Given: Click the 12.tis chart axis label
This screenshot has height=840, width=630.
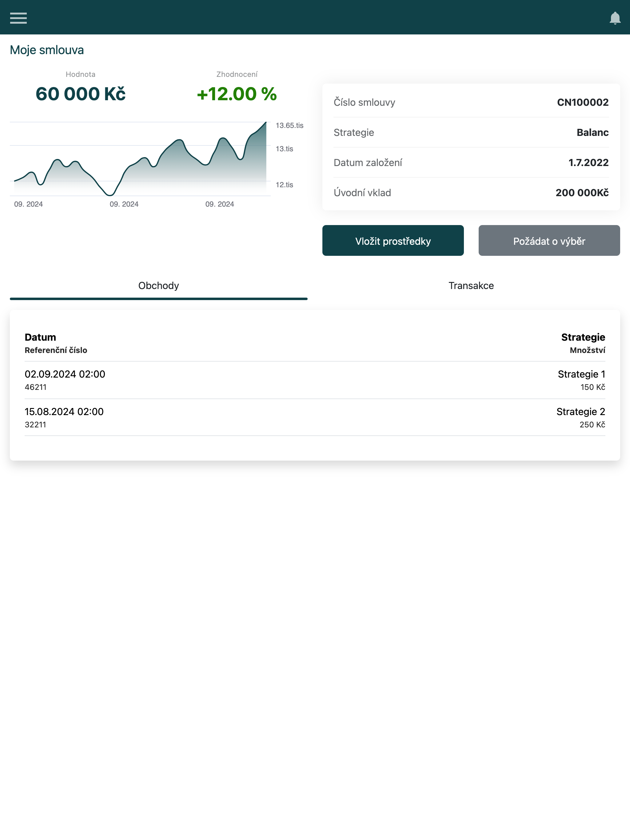Looking at the screenshot, I should [x=284, y=185].
